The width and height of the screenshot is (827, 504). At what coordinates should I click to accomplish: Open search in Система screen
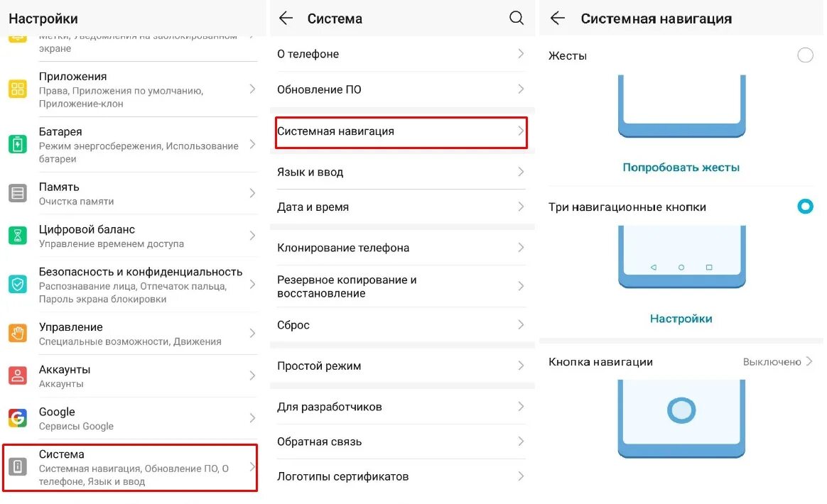517,18
